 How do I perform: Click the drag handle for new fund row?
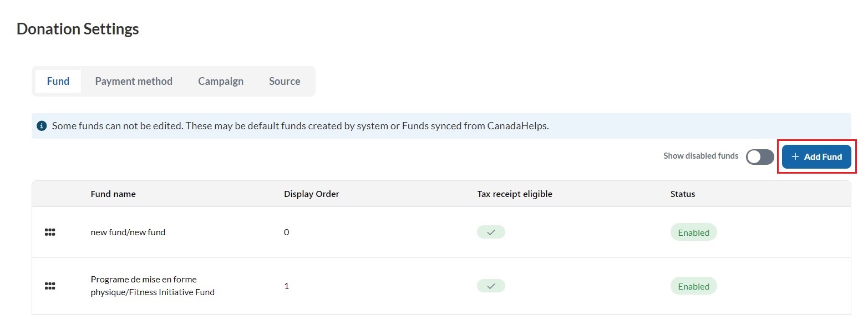pos(50,232)
